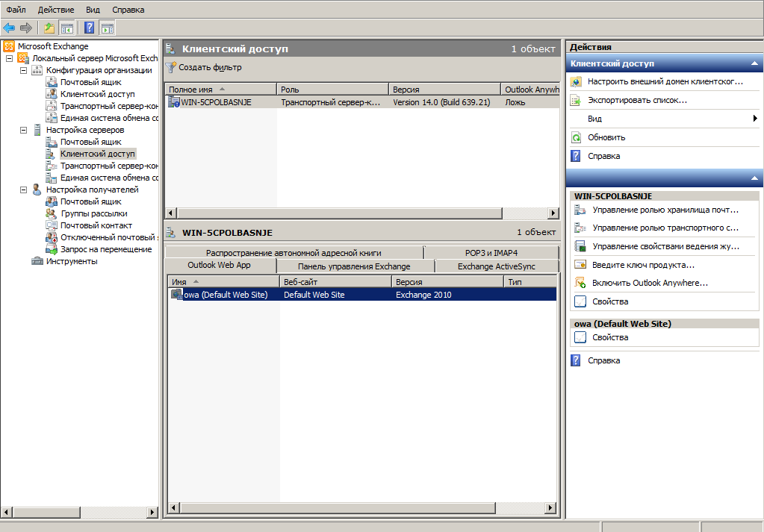Toggle the action pane toolbar icon
764x532 pixels.
click(x=108, y=28)
